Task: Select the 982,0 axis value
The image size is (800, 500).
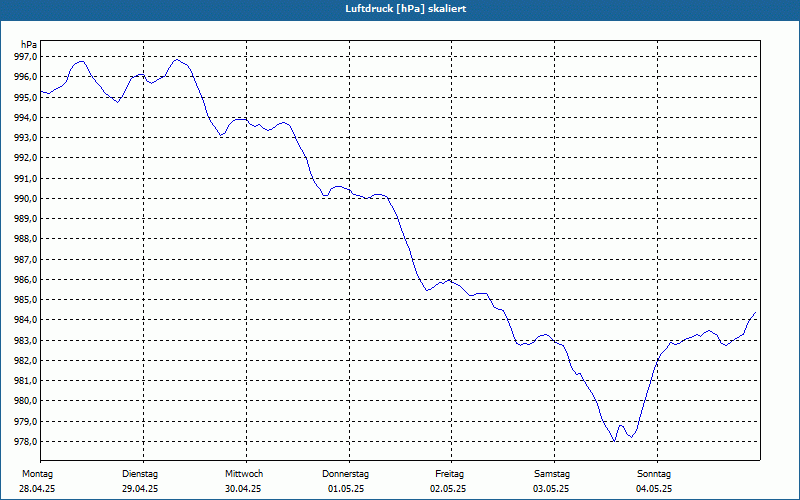Action: point(26,361)
